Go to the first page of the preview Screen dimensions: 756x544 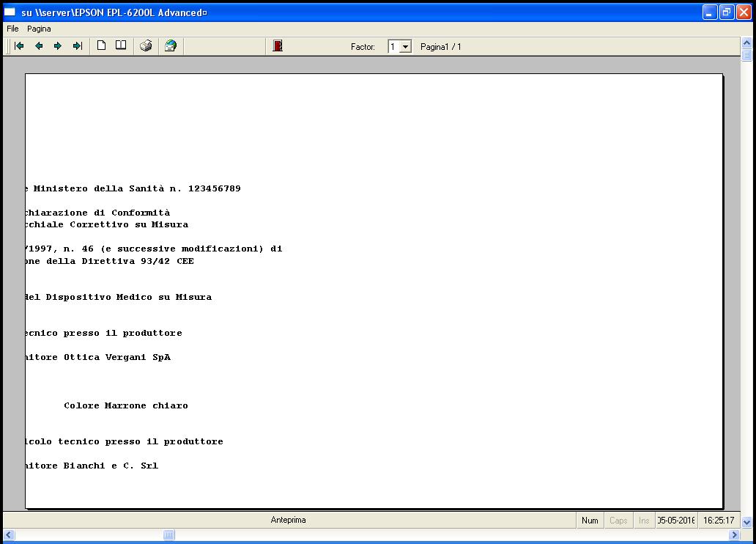point(19,46)
